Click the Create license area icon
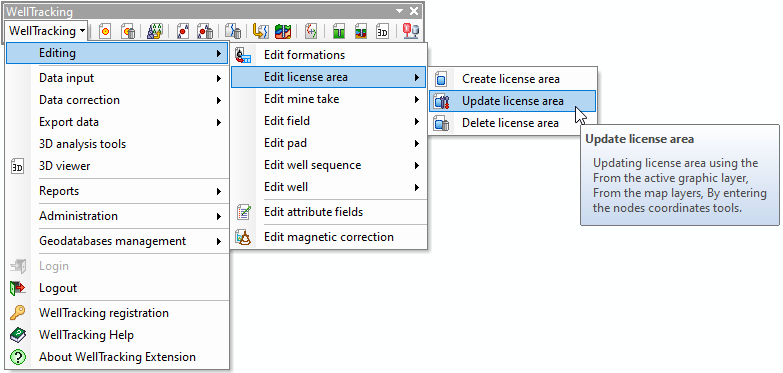 coord(441,79)
